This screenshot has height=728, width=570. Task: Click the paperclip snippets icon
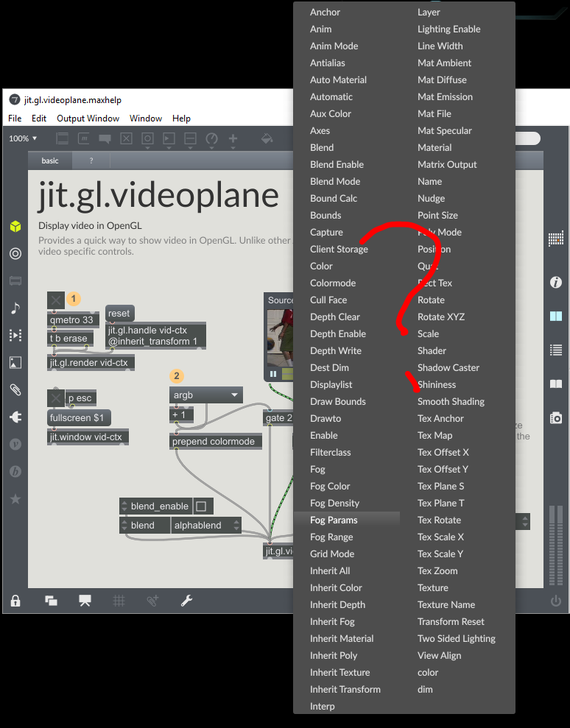15,389
